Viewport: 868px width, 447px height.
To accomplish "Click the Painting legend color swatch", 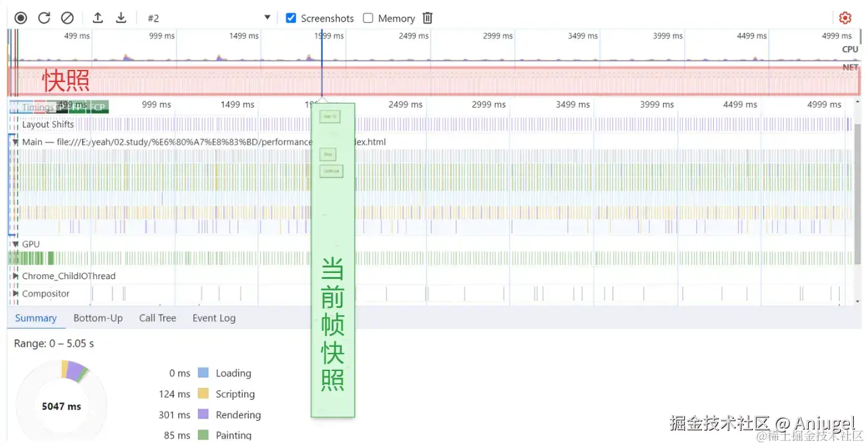I will click(203, 435).
